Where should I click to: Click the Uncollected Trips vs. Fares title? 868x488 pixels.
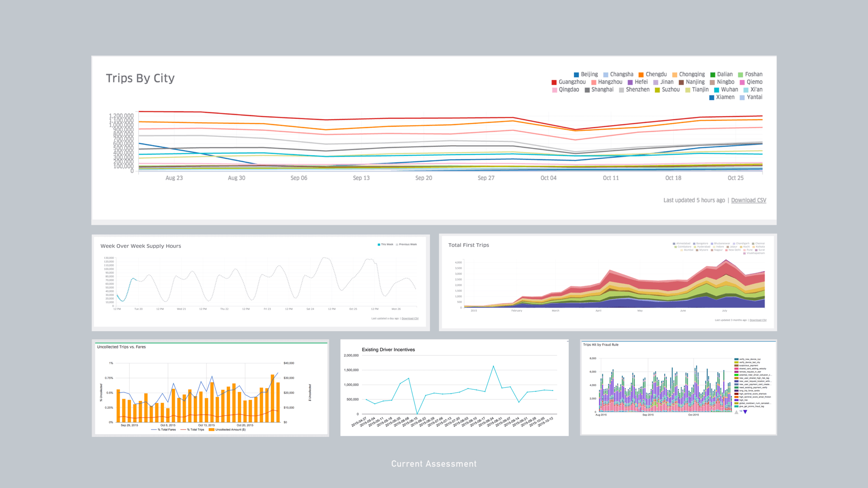click(121, 347)
